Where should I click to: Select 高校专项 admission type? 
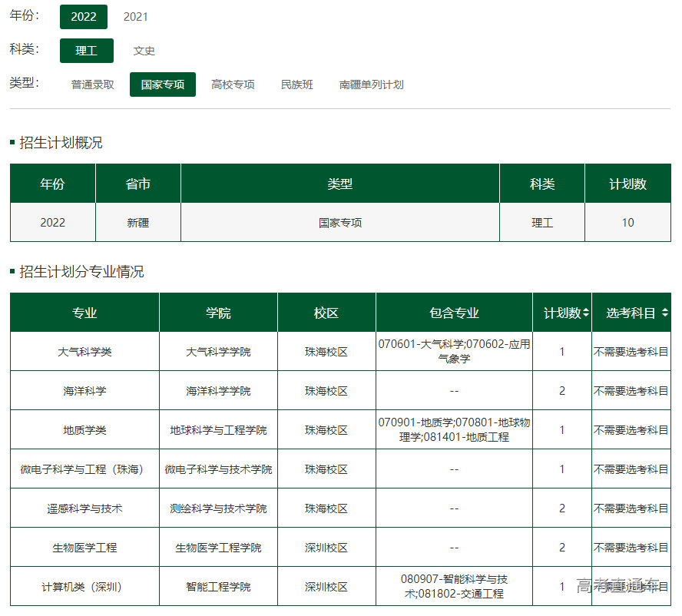coord(233,84)
